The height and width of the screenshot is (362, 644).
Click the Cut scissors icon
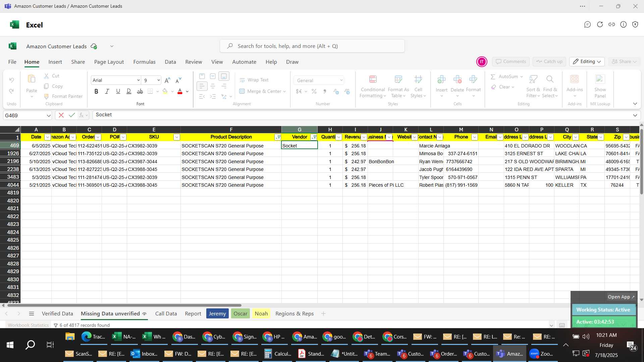[x=47, y=76]
